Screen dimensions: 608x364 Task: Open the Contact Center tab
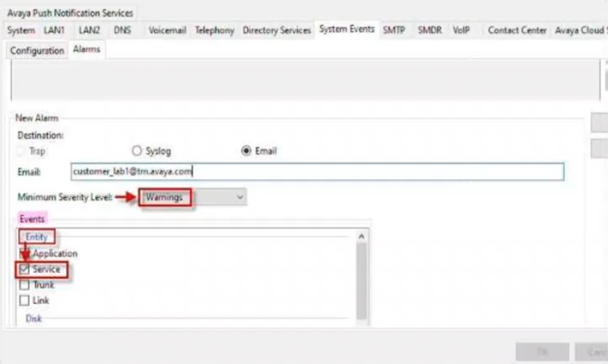[x=517, y=30]
